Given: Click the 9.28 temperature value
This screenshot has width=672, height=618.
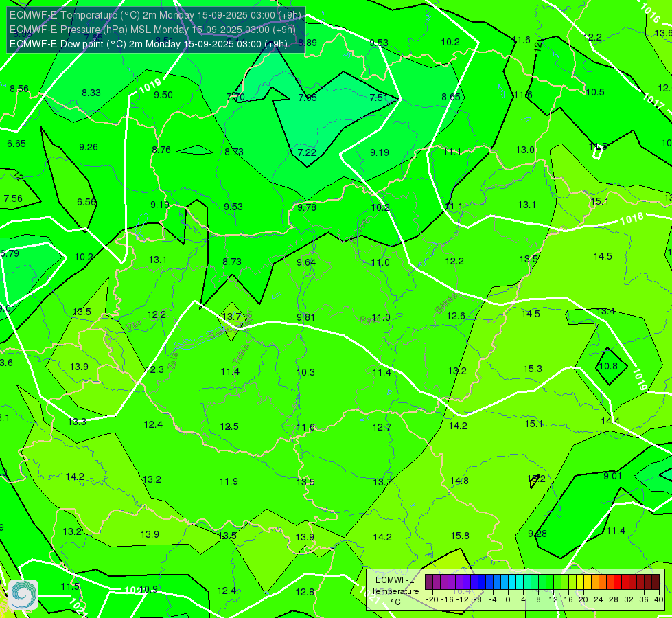Looking at the screenshot, I should (537, 534).
